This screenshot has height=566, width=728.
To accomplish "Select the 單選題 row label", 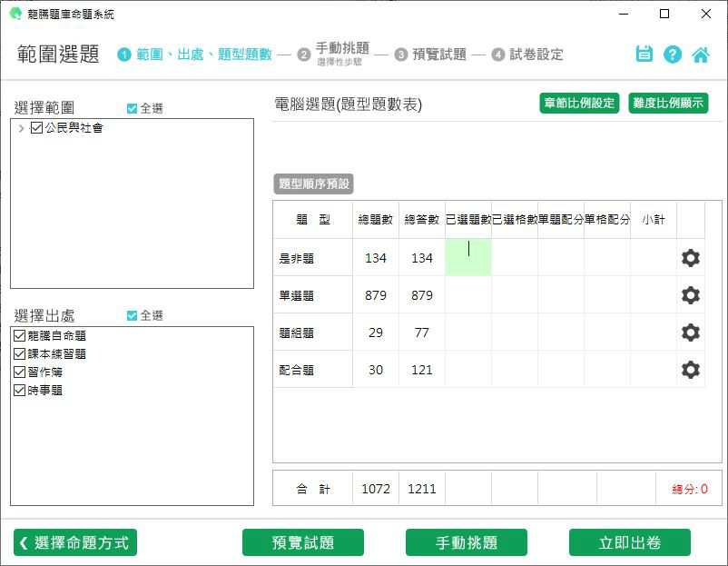I will 296,295.
